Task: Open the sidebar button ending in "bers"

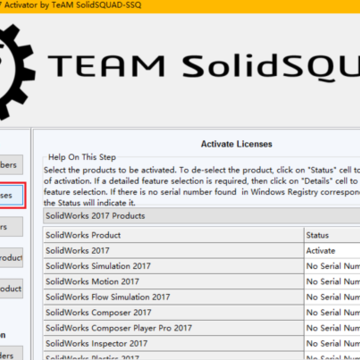Action: [12, 165]
